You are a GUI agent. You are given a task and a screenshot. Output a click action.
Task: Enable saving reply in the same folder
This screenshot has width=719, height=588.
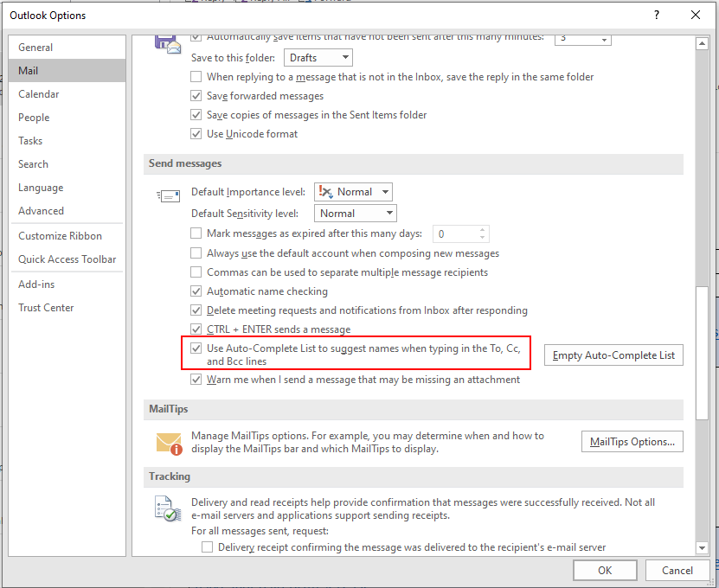(196, 77)
